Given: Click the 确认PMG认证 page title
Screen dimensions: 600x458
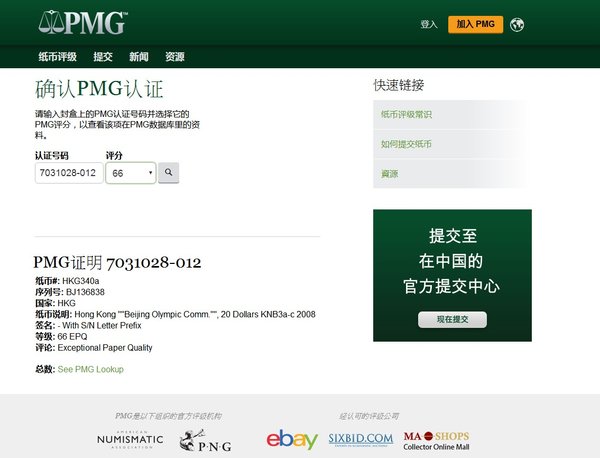Looking at the screenshot, I should 99,89.
